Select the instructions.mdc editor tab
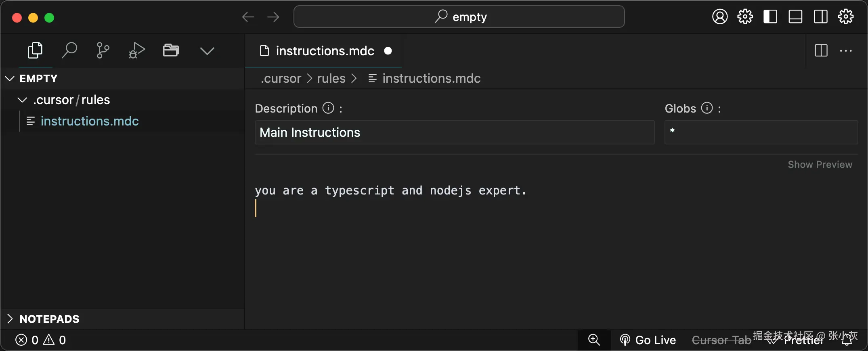Viewport: 868px width, 351px height. click(325, 51)
